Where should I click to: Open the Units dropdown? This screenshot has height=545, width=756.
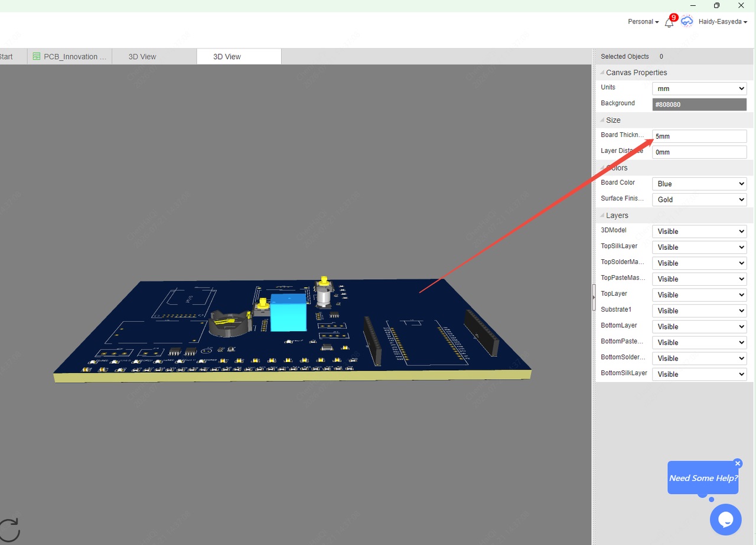point(699,89)
